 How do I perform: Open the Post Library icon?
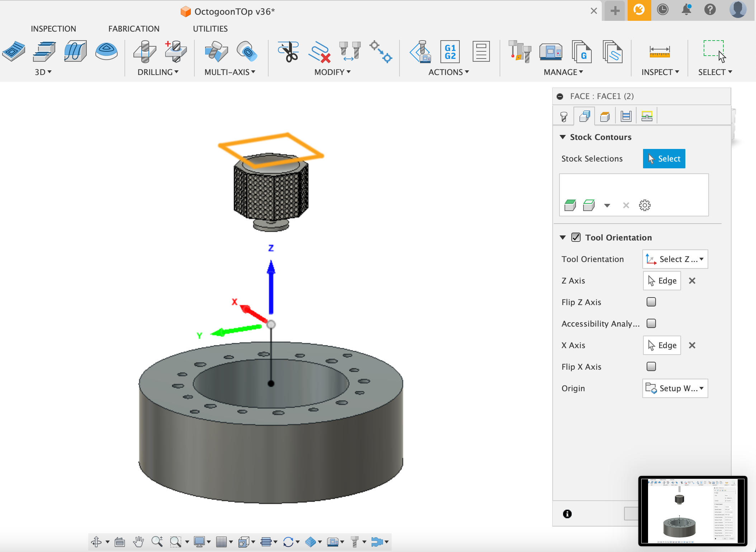[x=582, y=51]
